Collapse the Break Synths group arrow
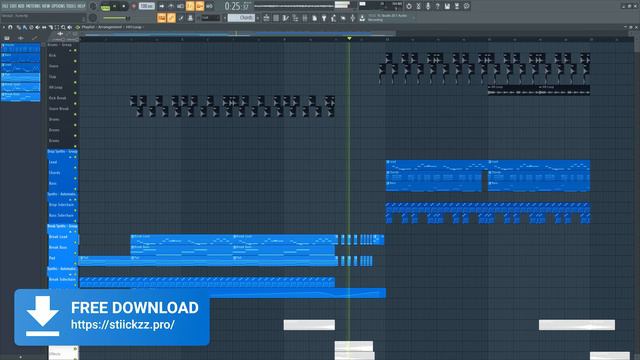The image size is (640, 360). click(70, 232)
